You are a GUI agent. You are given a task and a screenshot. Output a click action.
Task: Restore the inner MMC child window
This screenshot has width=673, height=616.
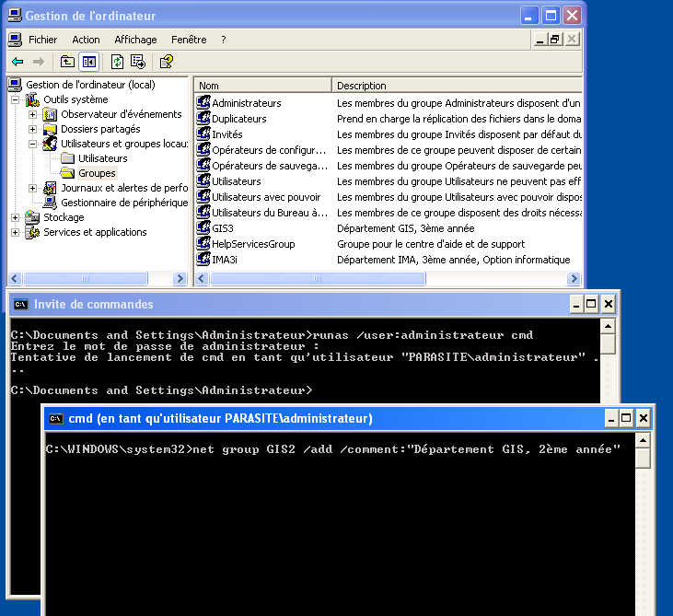click(x=555, y=40)
